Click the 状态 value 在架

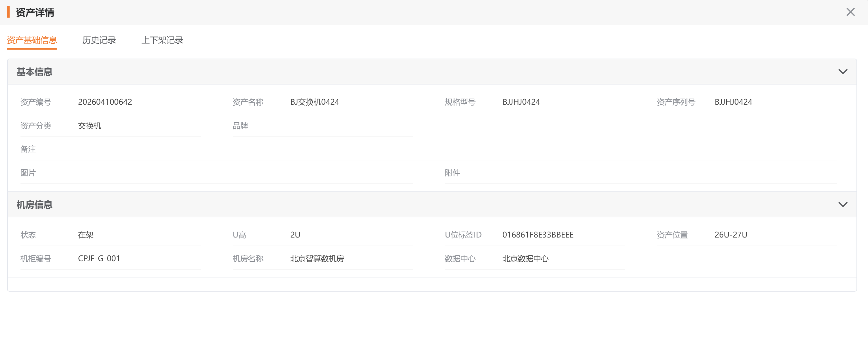(85, 235)
